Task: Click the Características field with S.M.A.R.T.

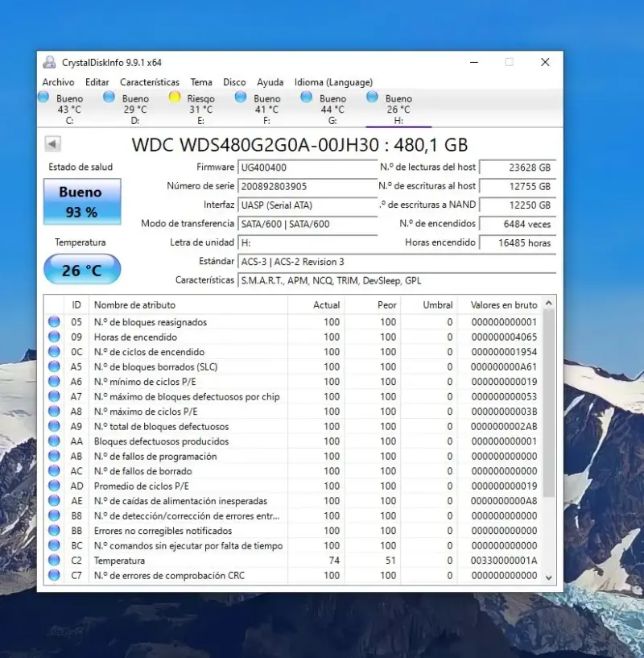Action: pos(397,281)
